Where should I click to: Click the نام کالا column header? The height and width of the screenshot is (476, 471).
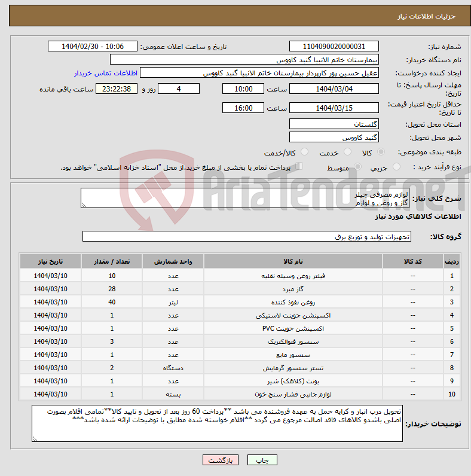(293, 261)
